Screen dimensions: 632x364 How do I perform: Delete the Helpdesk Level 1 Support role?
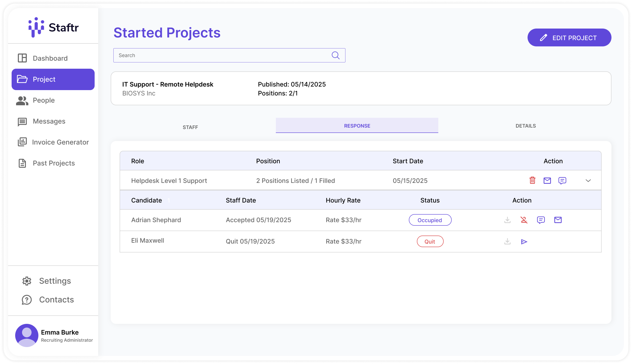[x=532, y=180]
